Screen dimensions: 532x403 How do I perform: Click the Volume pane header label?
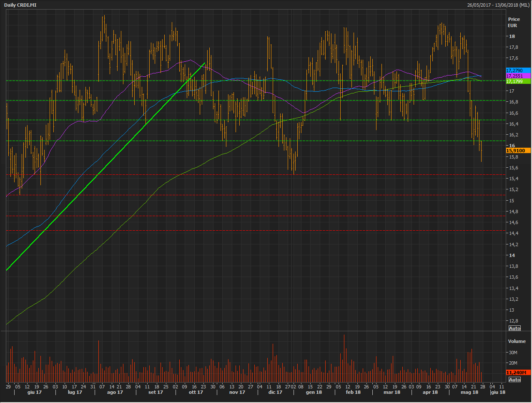point(517,341)
